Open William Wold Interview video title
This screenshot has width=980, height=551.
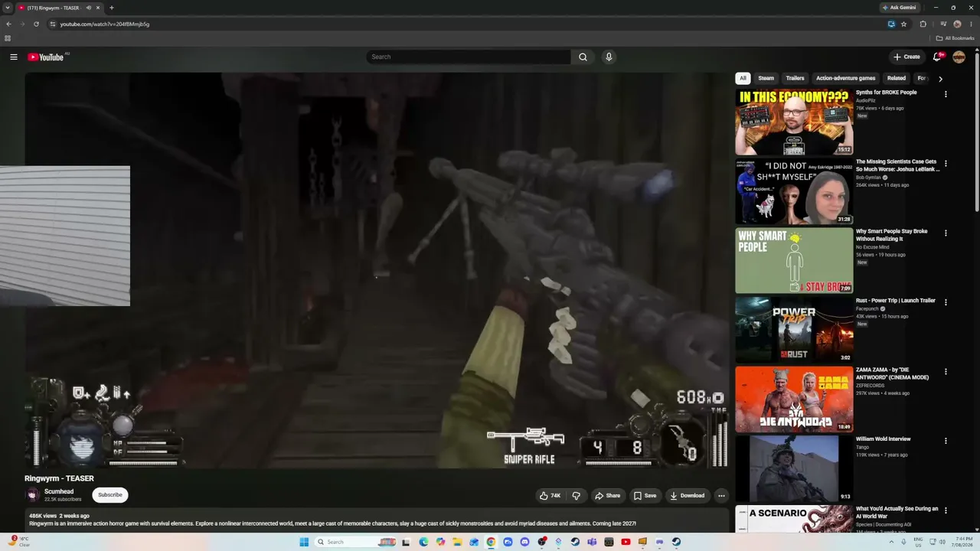tap(883, 439)
